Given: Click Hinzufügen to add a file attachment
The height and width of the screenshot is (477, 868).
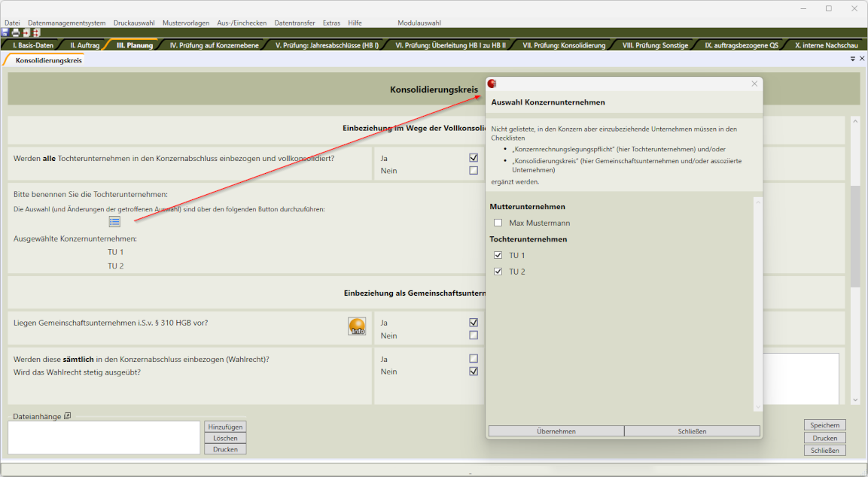Looking at the screenshot, I should (225, 427).
